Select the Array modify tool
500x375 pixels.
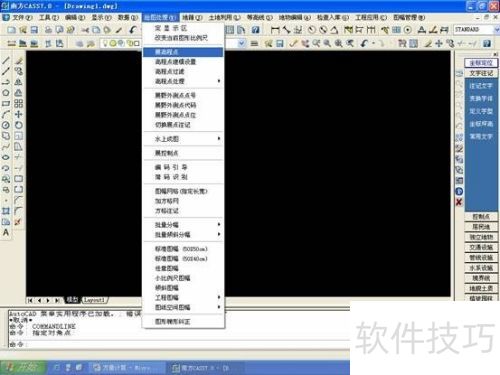(x=19, y=104)
